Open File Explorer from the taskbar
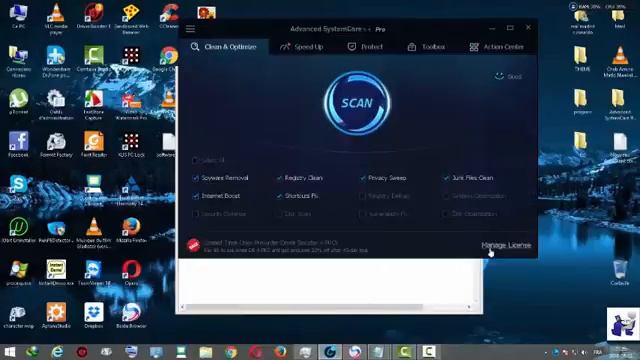 [x=206, y=352]
